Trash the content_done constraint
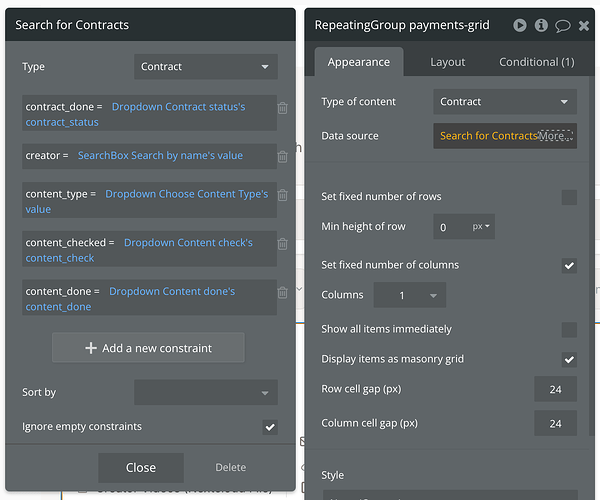This screenshot has height=500, width=600. (x=283, y=293)
